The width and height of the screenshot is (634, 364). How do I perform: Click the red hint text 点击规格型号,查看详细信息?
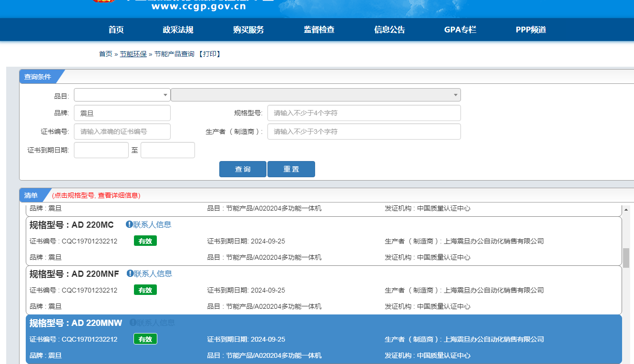96,195
